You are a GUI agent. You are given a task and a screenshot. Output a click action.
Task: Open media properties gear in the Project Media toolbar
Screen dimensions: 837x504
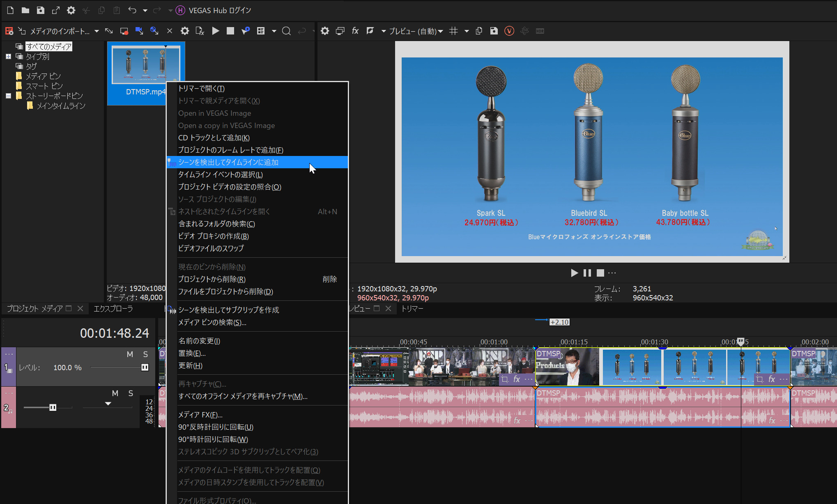[185, 31]
